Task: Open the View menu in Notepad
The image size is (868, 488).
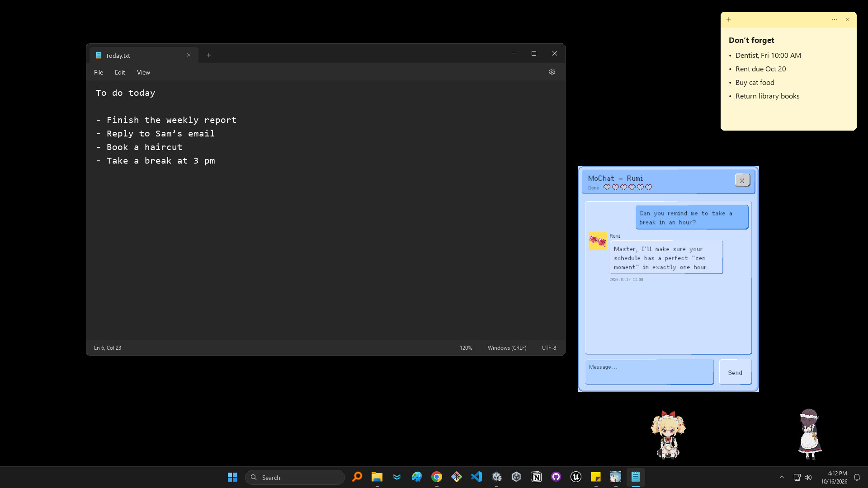Action: coord(143,72)
